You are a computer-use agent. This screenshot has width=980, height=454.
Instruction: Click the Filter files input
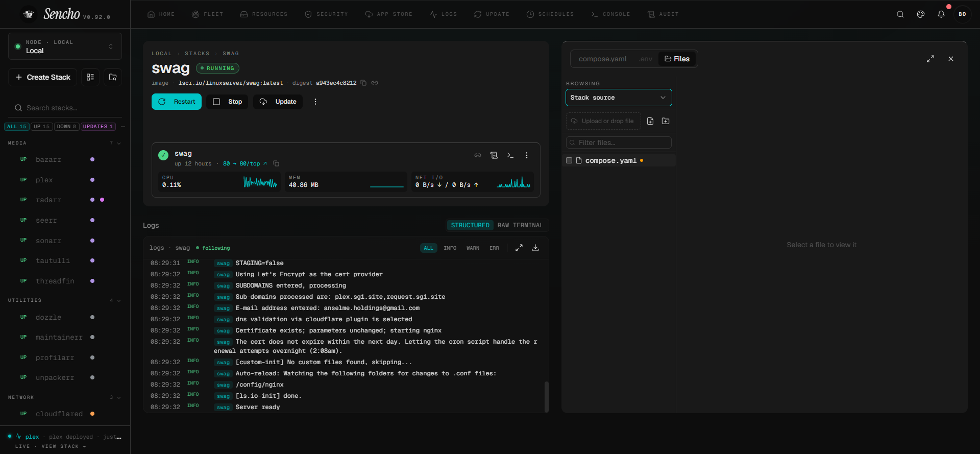coord(619,142)
